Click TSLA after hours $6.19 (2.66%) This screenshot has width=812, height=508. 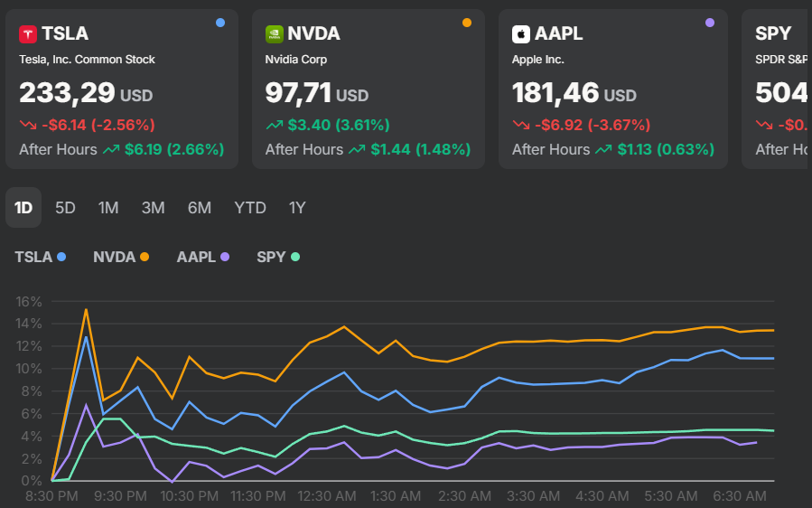174,150
